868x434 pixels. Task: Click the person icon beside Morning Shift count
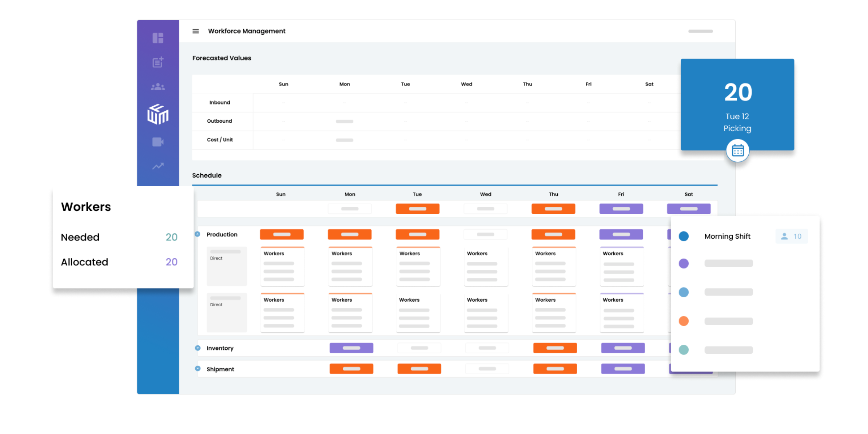tap(784, 236)
